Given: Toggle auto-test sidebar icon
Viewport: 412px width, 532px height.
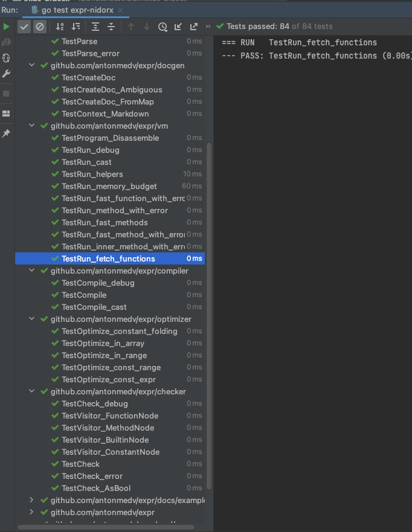Looking at the screenshot, I should 6,58.
